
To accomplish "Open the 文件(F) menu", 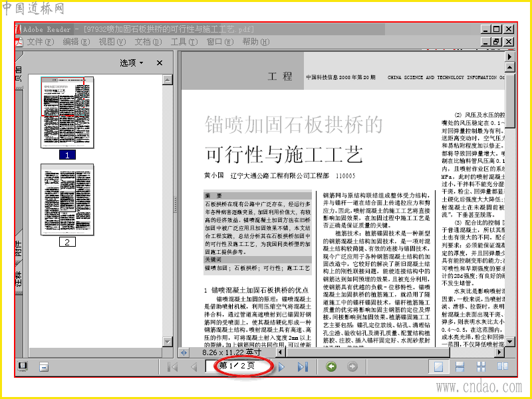I will click(41, 42).
